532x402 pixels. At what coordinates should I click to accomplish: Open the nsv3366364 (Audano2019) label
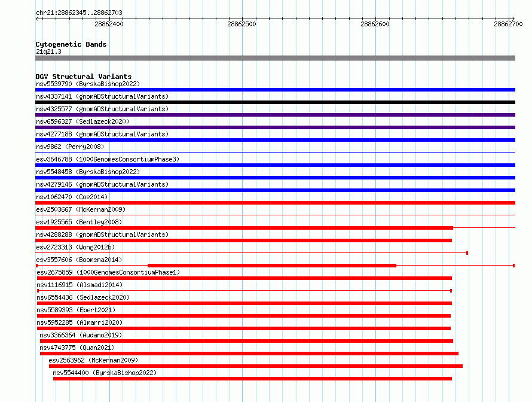point(81,335)
